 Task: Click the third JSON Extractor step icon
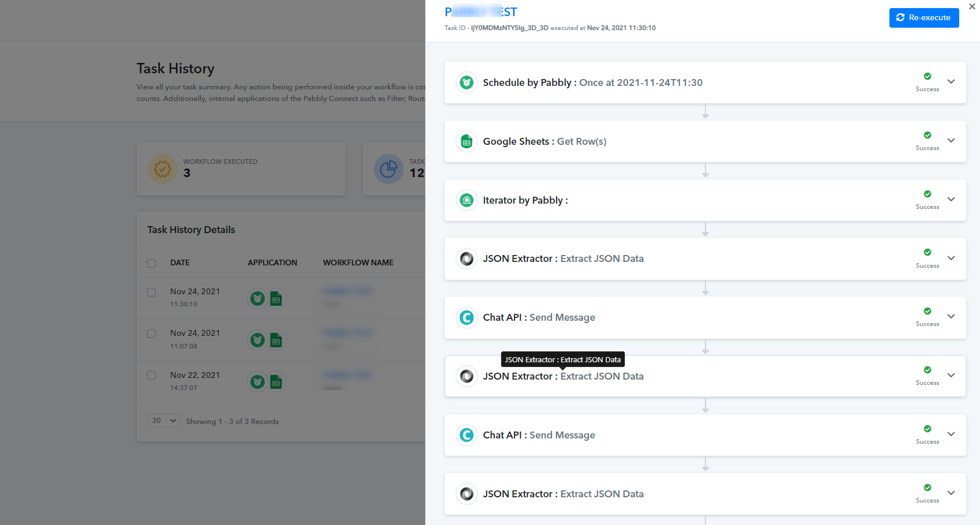pyautogui.click(x=467, y=494)
